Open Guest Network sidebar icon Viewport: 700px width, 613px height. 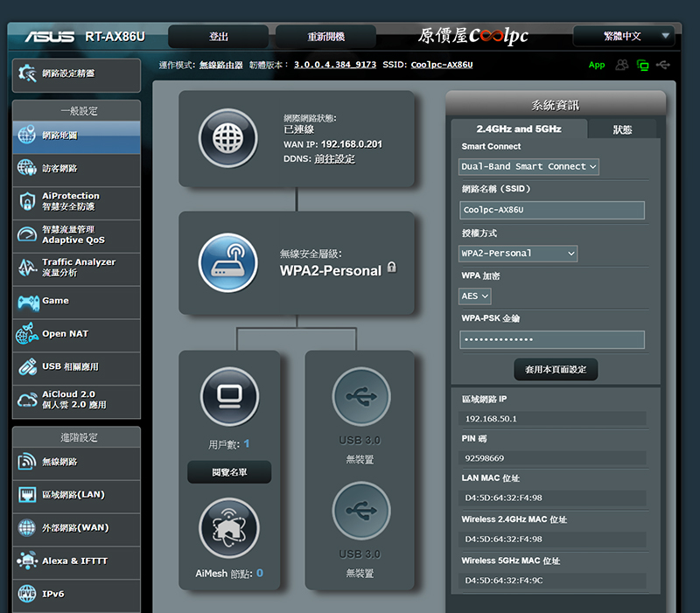coord(27,168)
